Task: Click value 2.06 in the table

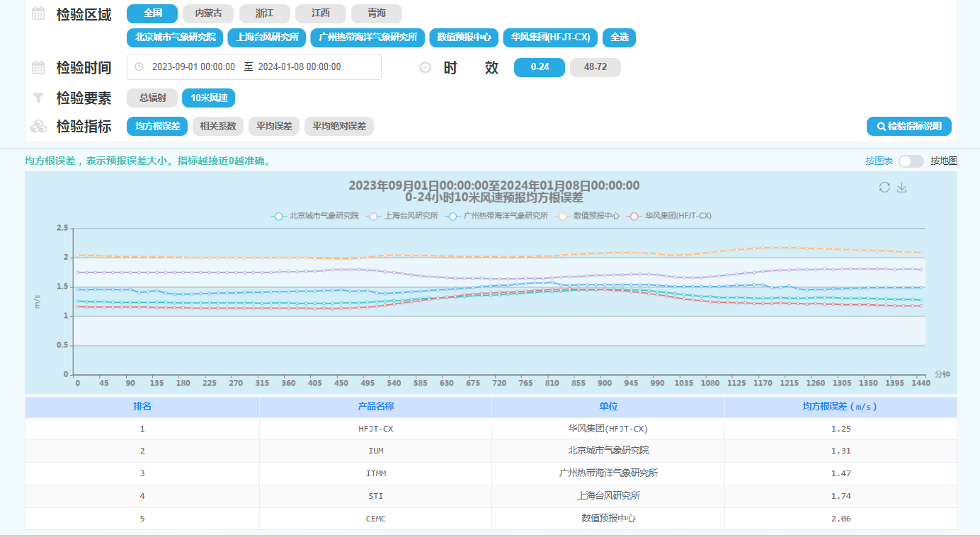Action: 841,519
